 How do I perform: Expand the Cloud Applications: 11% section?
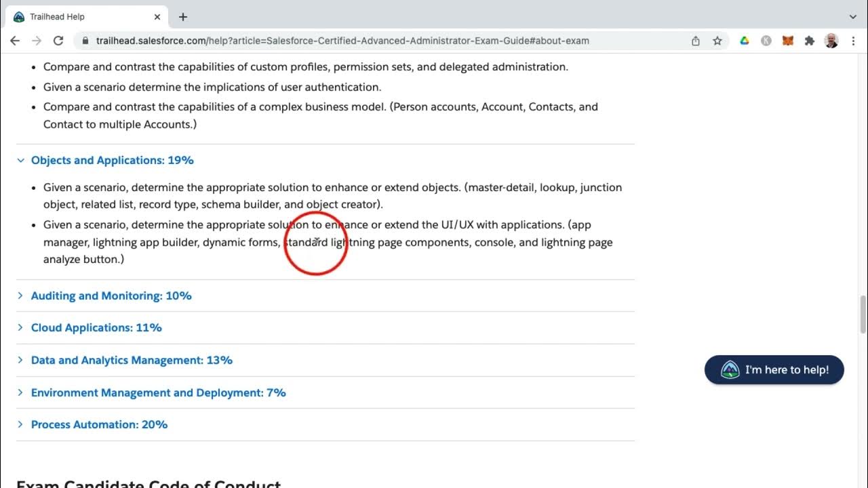click(96, 328)
